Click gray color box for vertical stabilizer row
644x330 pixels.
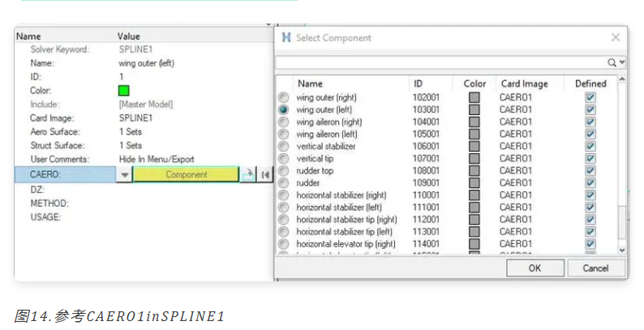point(474,146)
